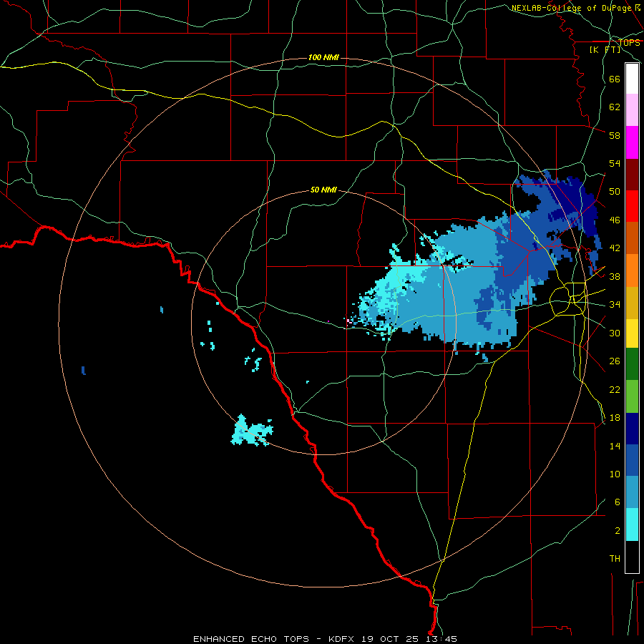Click the light pink 62 kft legend swatch
The width and height of the screenshot is (644, 644).
tap(632, 109)
